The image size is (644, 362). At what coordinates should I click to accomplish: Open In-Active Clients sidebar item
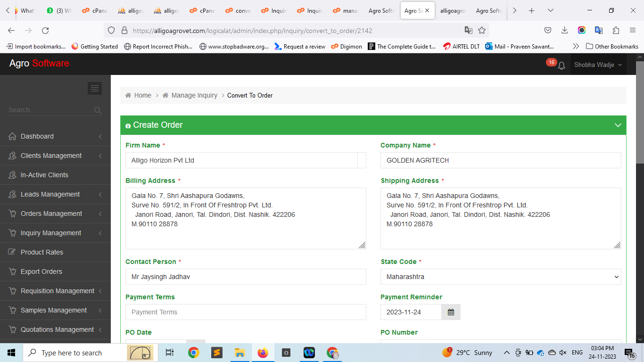[44, 175]
